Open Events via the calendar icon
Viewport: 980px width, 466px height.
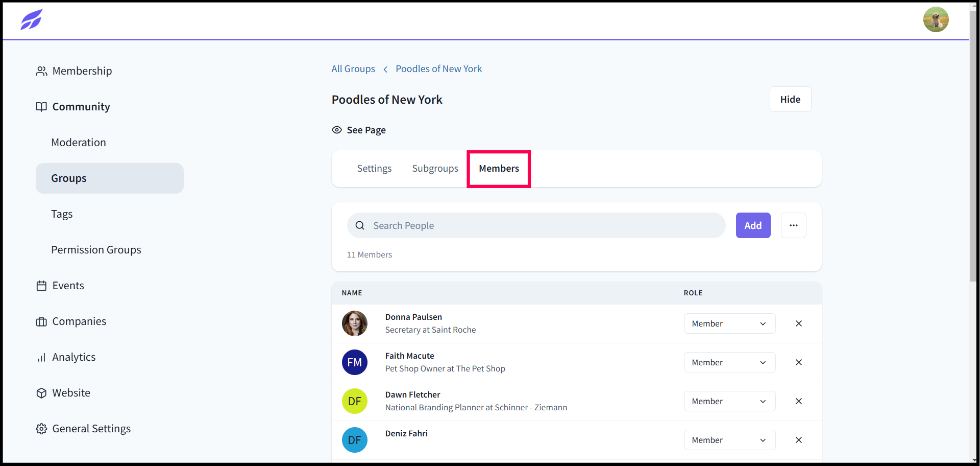pos(42,286)
